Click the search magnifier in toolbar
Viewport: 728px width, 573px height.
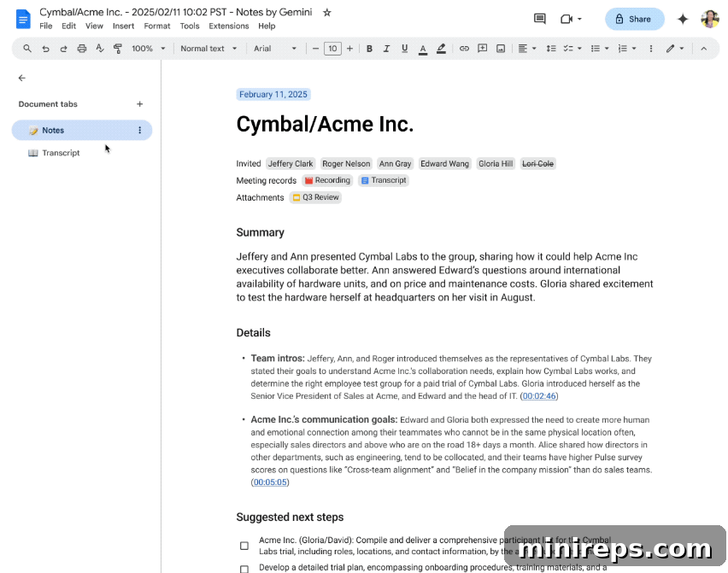click(27, 49)
